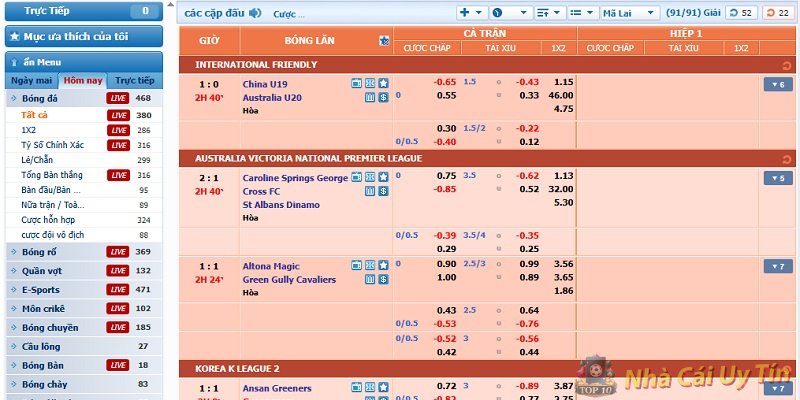Click the live refresh button showing 22

point(776,13)
